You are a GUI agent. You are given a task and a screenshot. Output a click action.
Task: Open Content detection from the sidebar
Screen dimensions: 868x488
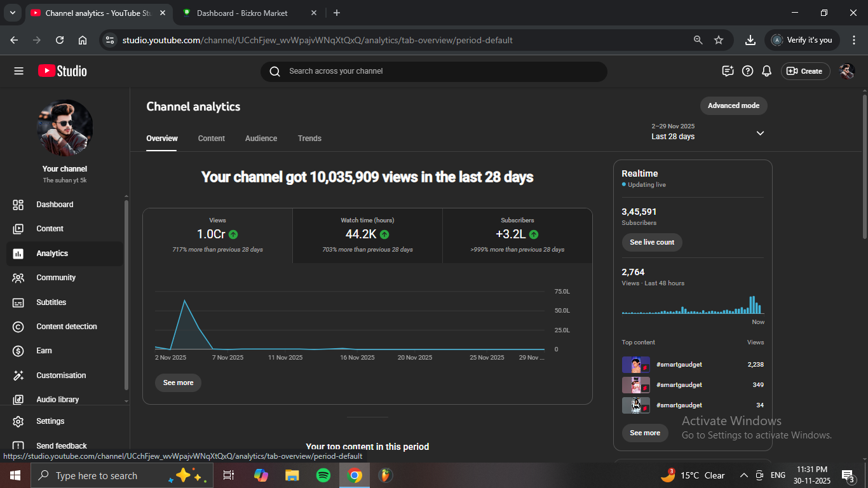point(66,327)
